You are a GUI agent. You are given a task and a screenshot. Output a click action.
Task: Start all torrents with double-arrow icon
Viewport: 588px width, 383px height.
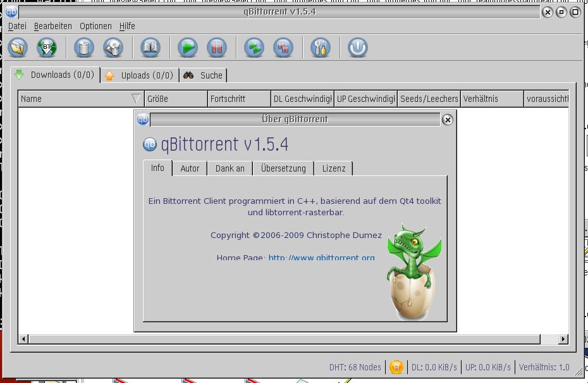click(254, 47)
